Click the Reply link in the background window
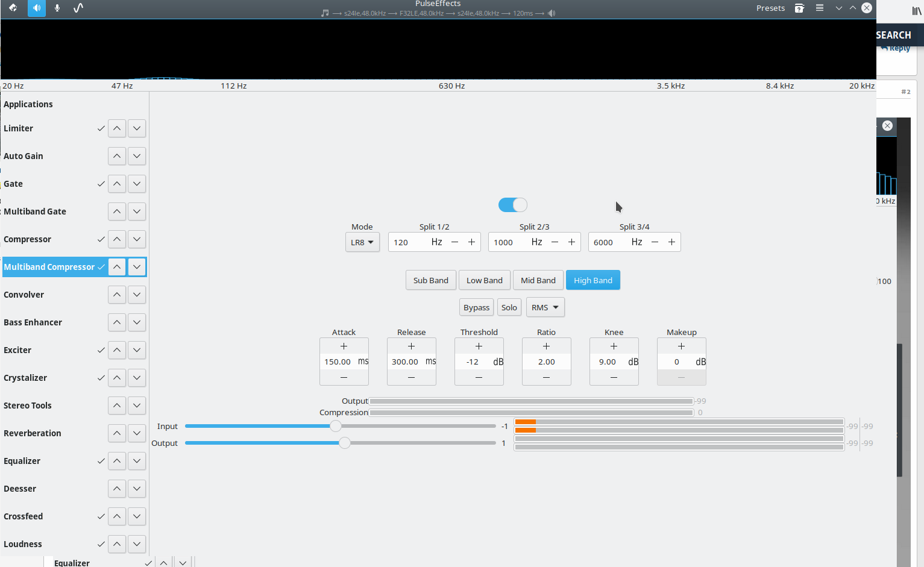Screen dimensions: 924x567 pos(896,49)
